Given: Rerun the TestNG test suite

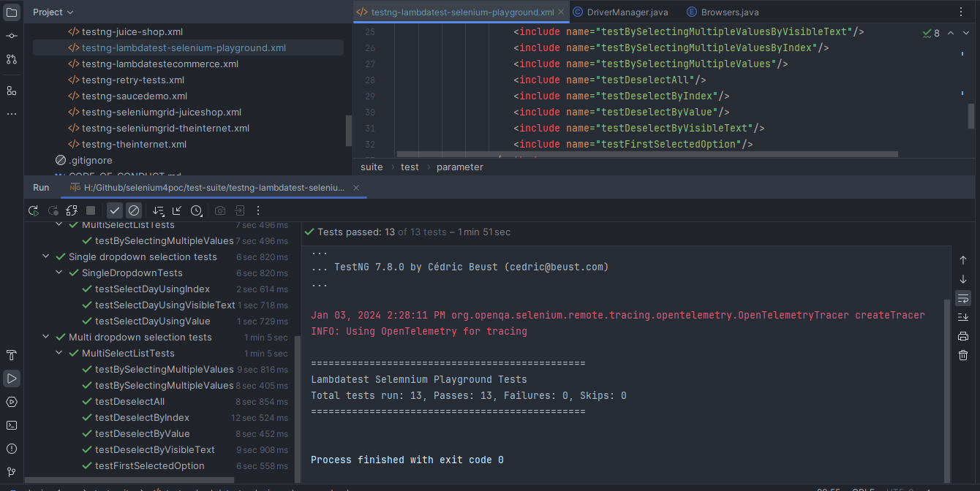Looking at the screenshot, I should [33, 210].
